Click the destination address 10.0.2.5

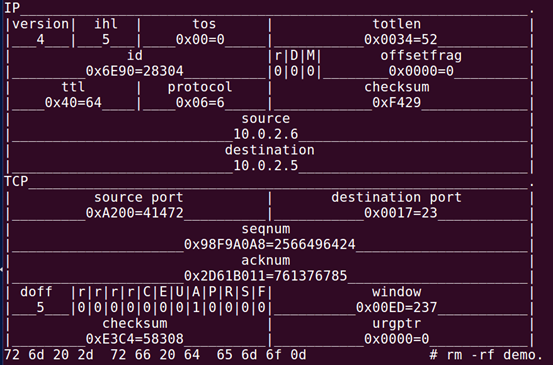click(x=266, y=166)
